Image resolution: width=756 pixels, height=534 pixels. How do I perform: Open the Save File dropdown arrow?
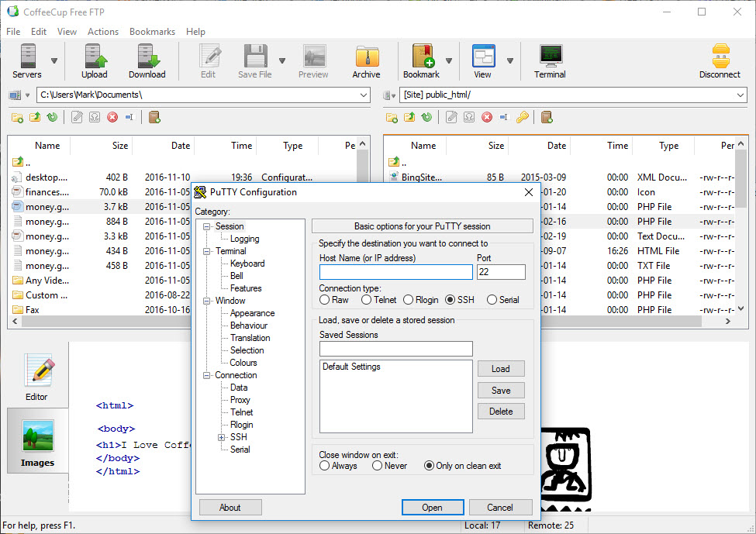coord(282,60)
